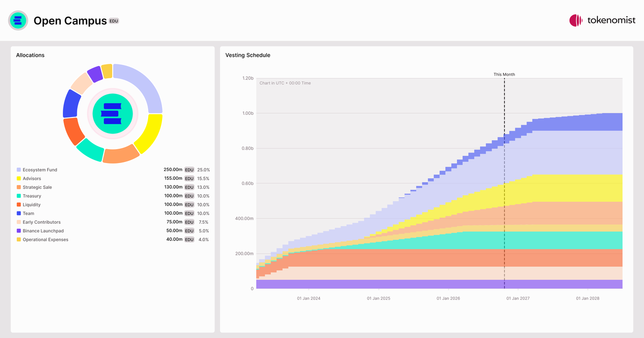Click the 400.00m y-axis label
The height and width of the screenshot is (338, 644).
(245, 218)
